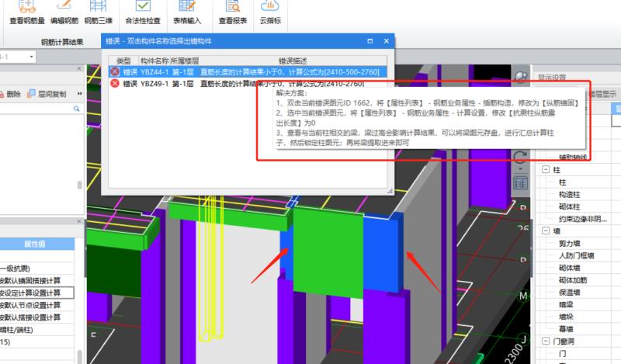Collapse the 门窗洞 tree group

coord(546,341)
